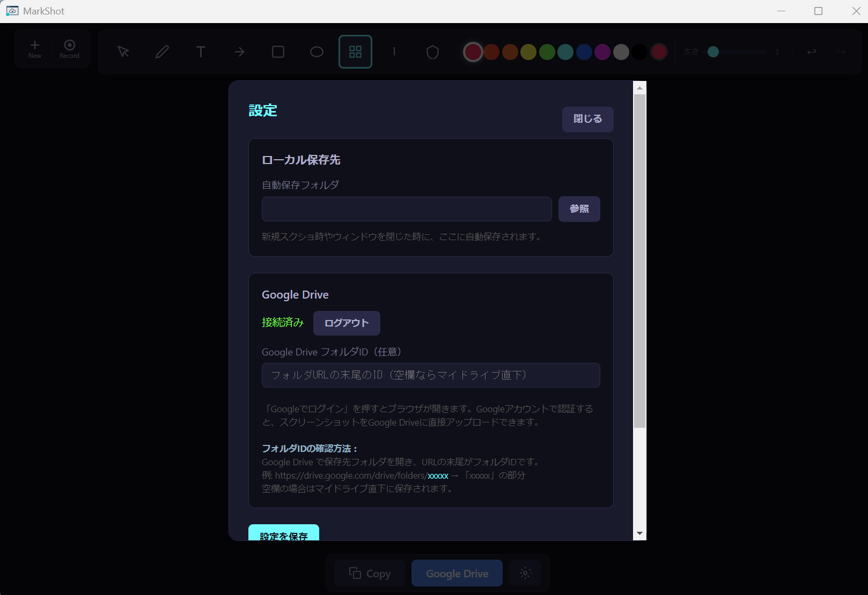Click Google Drive upload button at the bottom
The width and height of the screenshot is (868, 595).
tap(457, 572)
